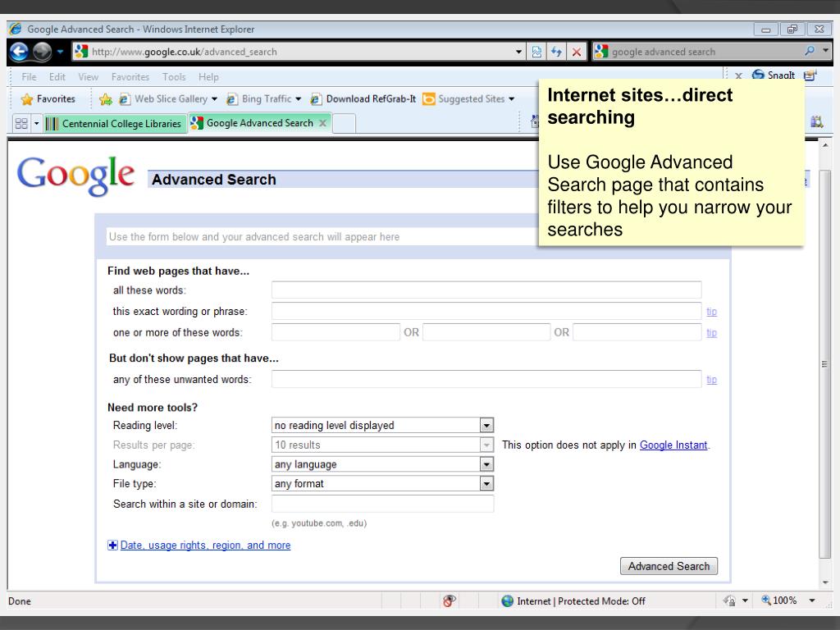Image resolution: width=840 pixels, height=630 pixels.
Task: Click the 'Date, usage rights, region, and more' link
Action: (x=206, y=546)
